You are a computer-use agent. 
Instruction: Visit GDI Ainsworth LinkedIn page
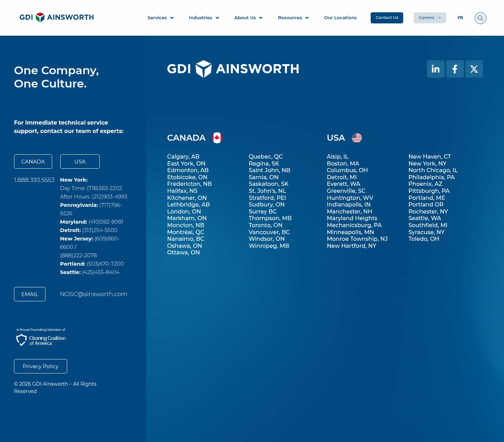[435, 69]
